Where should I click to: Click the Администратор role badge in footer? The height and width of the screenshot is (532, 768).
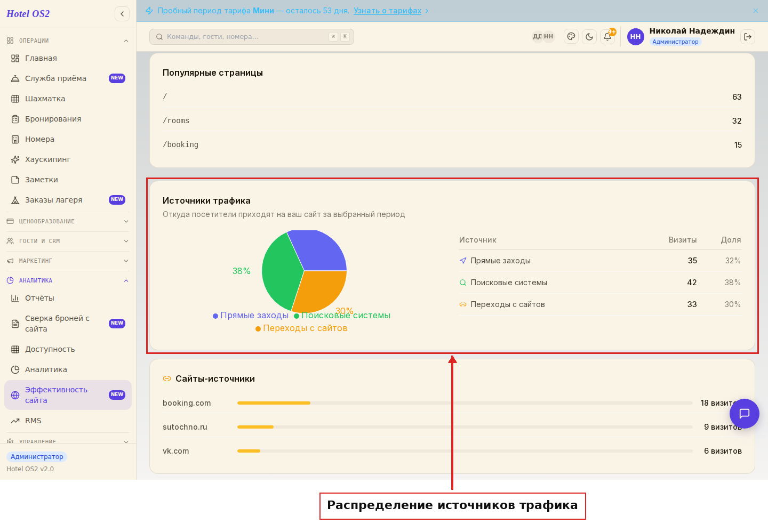point(37,456)
